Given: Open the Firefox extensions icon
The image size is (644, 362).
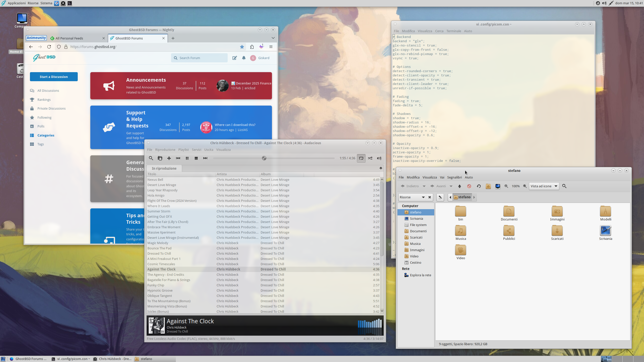Looking at the screenshot, I should click(x=252, y=47).
